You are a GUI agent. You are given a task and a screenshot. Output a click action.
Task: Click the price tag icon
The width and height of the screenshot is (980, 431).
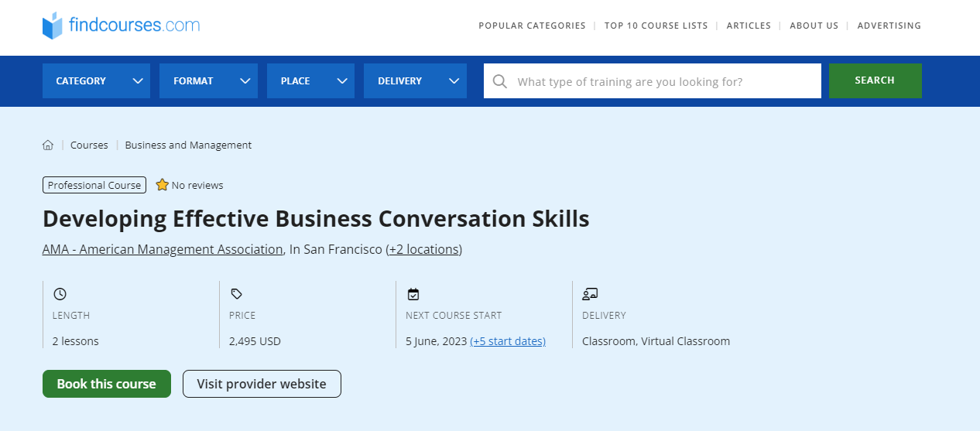tap(236, 294)
